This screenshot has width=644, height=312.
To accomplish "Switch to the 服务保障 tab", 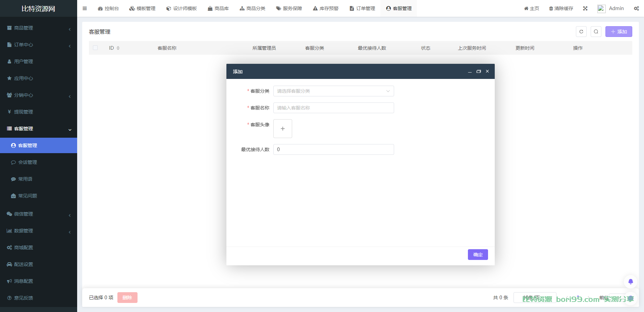I will coord(289,8).
